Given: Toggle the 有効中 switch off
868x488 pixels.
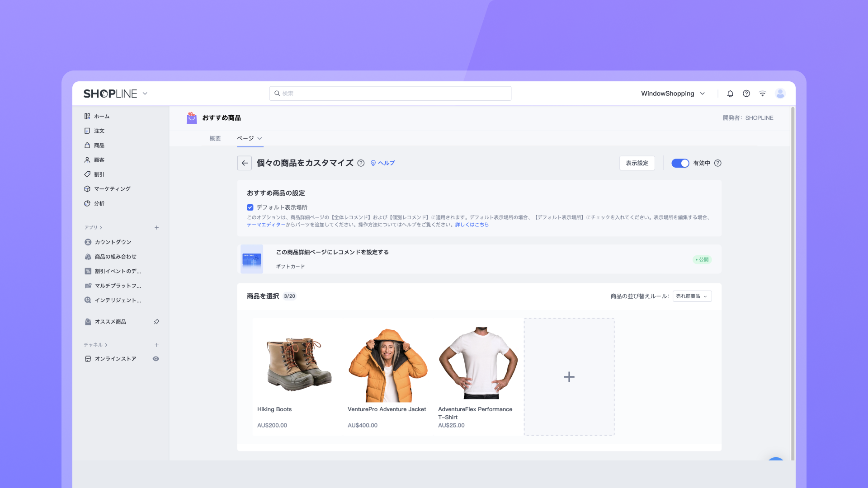Looking at the screenshot, I should pos(680,163).
